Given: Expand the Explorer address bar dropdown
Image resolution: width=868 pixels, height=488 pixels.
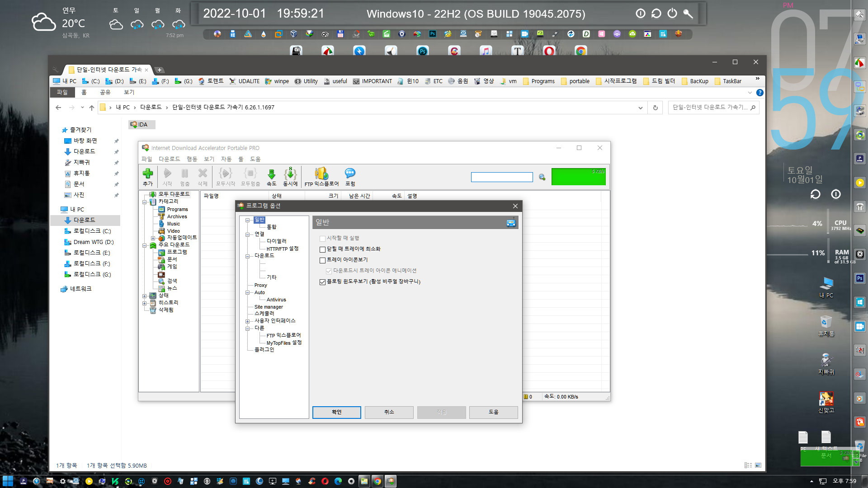Looking at the screenshot, I should (640, 108).
